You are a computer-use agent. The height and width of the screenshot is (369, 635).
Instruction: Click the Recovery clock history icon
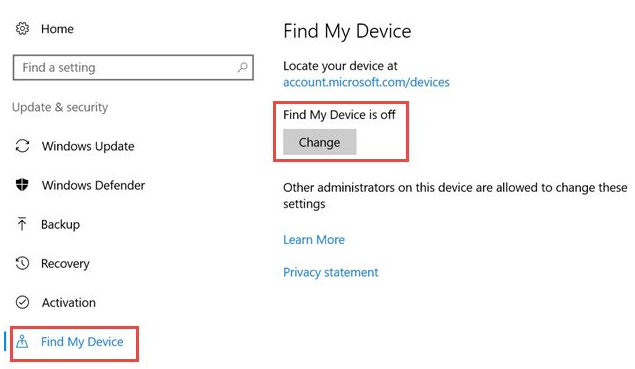(22, 263)
